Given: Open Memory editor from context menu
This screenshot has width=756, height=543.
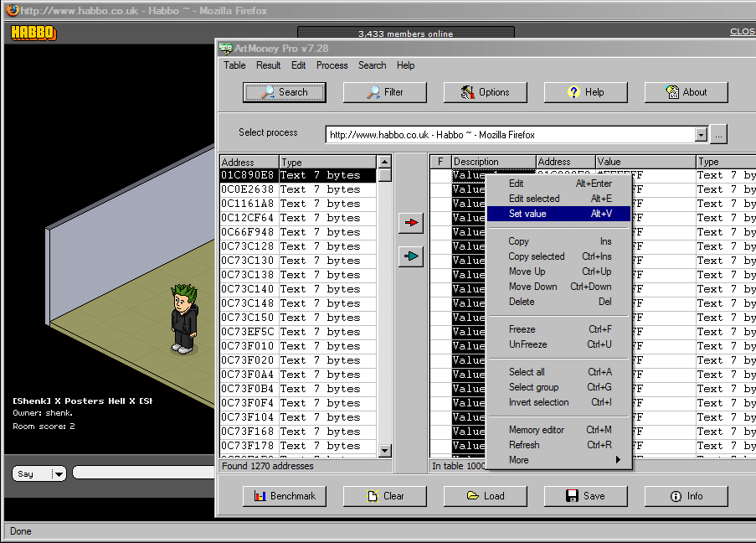Looking at the screenshot, I should click(x=559, y=430).
